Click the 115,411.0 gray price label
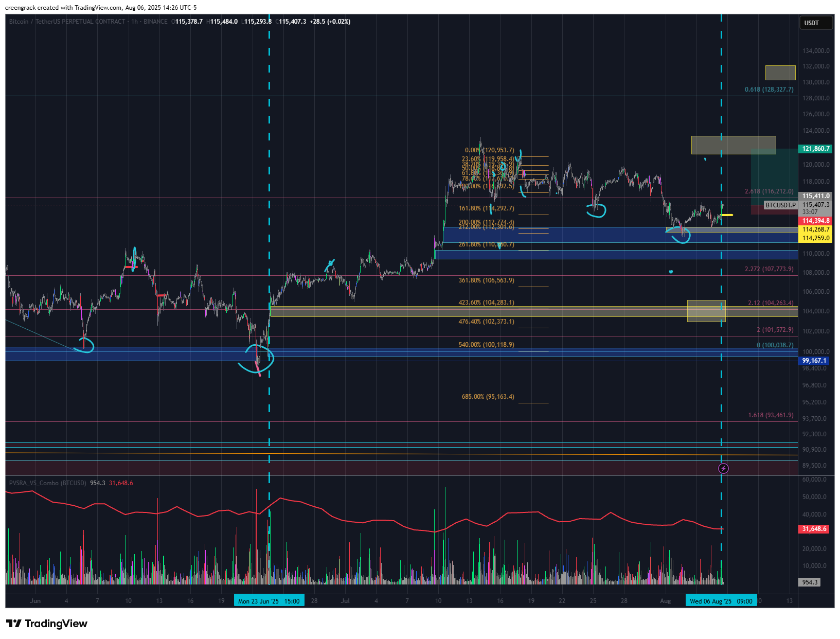 (x=815, y=196)
